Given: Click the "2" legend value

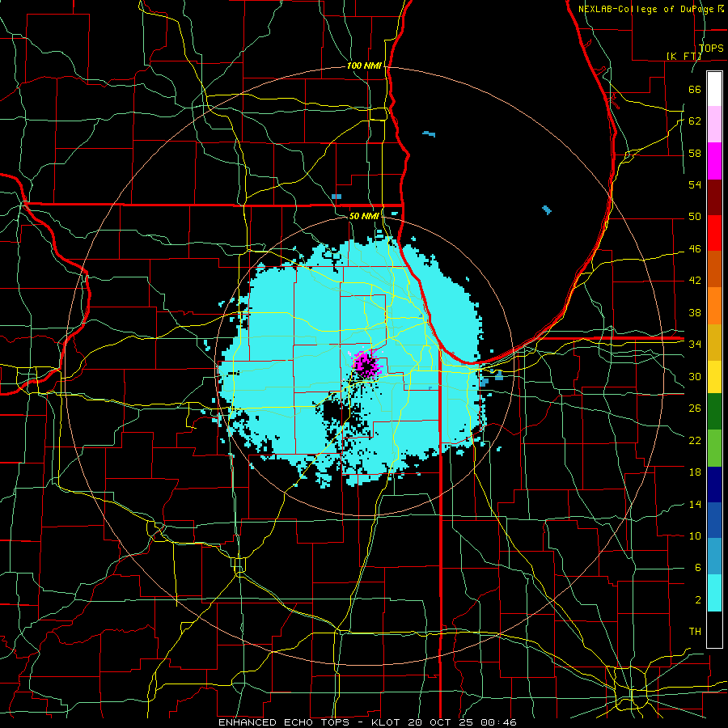Looking at the screenshot, I should (x=697, y=599).
